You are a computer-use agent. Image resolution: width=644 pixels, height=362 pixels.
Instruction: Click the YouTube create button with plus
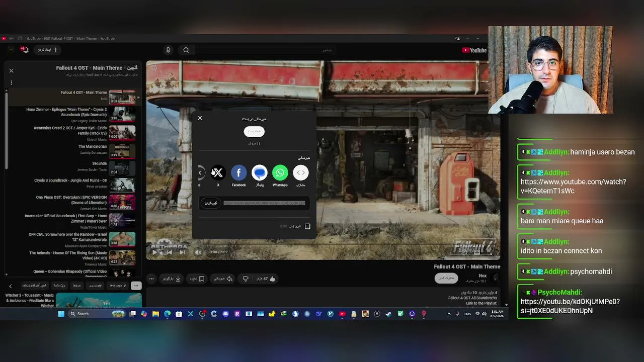48,50
